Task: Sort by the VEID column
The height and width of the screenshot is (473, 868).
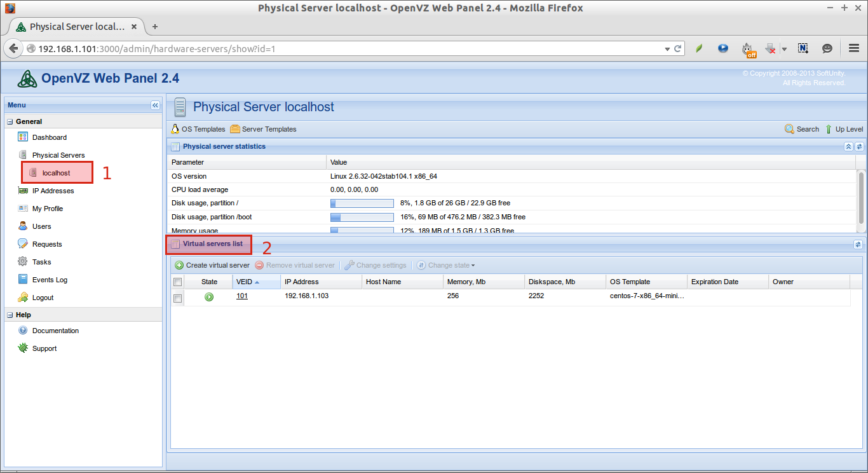Action: click(x=257, y=282)
